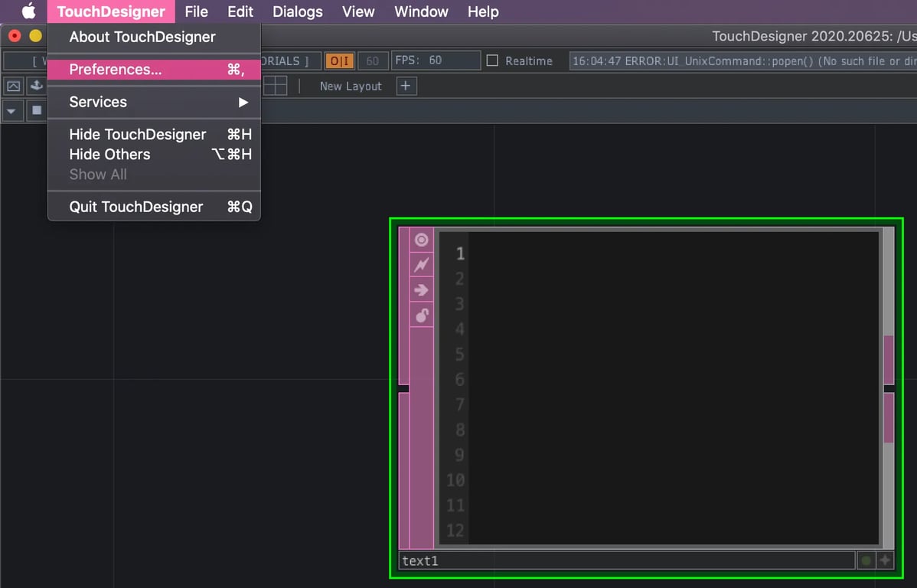Choose Hide Others menu entry

tap(154, 155)
